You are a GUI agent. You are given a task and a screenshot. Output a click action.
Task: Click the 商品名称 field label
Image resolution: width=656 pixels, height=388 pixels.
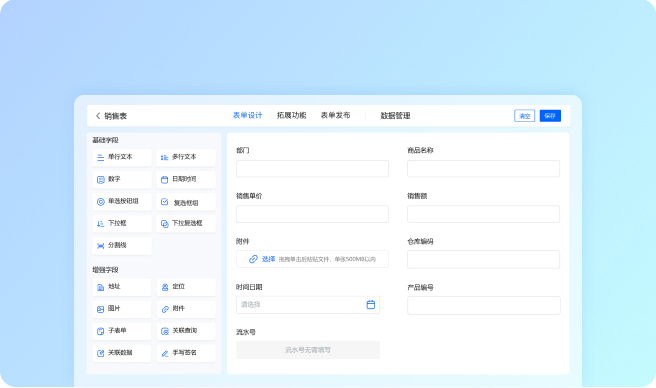pos(420,150)
